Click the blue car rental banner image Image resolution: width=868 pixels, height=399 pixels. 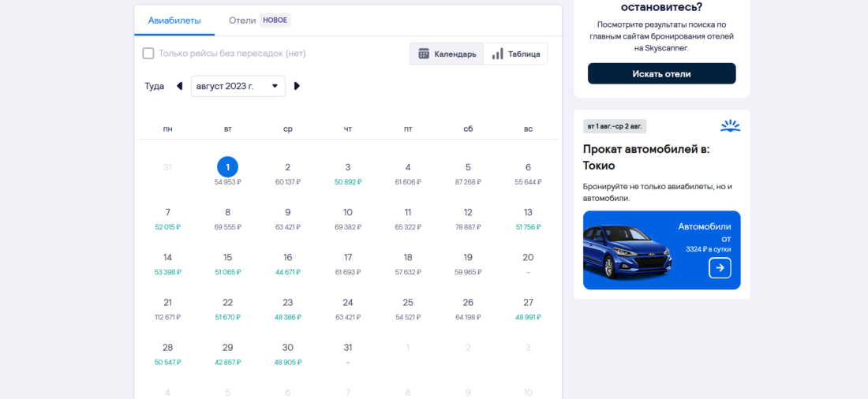661,250
